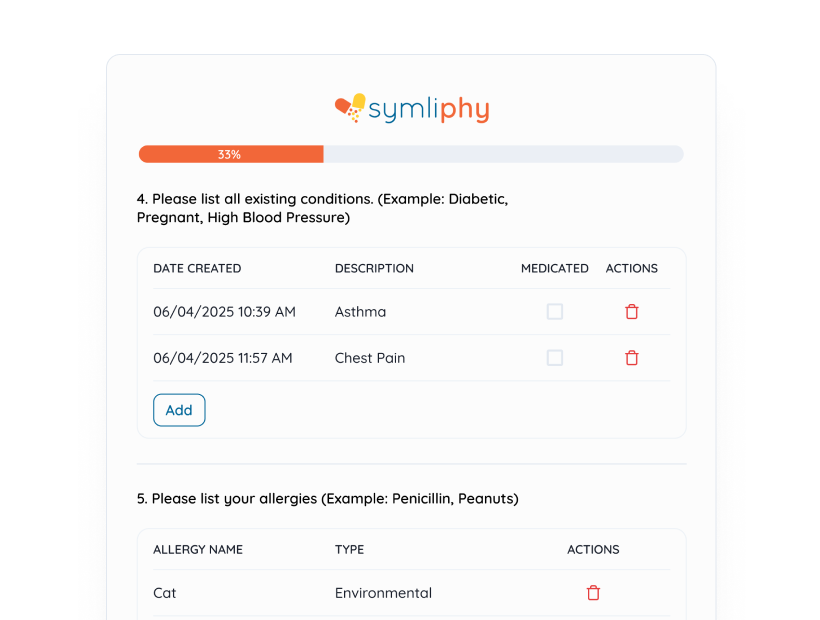Screen dimensions: 820x620
Task: Toggle Asthma medication status checkbox
Action: [555, 311]
